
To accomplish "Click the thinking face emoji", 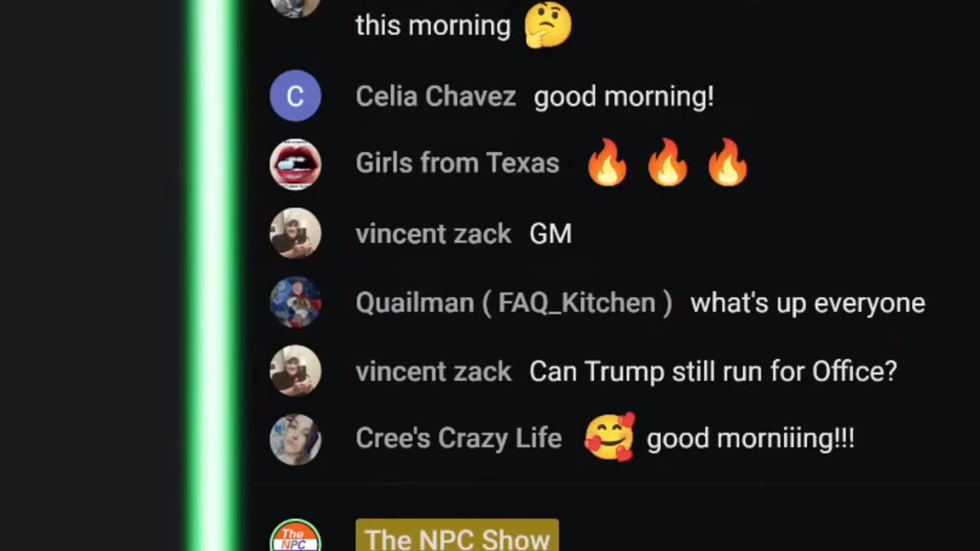I will click(x=548, y=24).
